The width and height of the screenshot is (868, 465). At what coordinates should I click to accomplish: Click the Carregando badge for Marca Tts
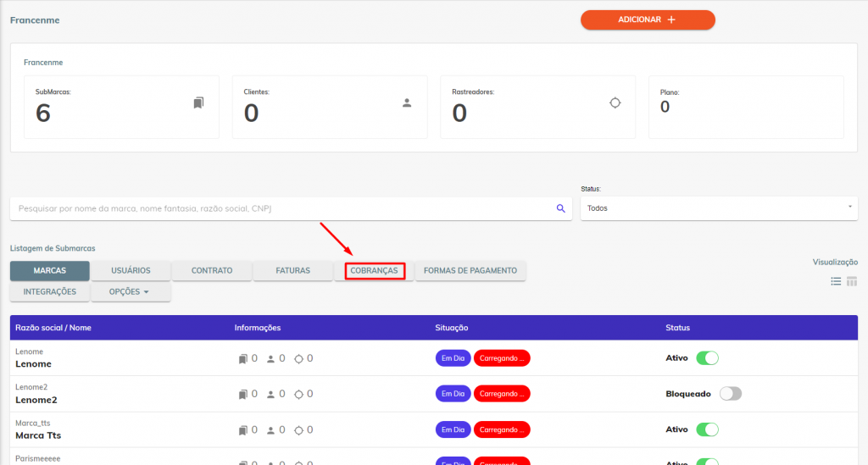click(x=502, y=429)
